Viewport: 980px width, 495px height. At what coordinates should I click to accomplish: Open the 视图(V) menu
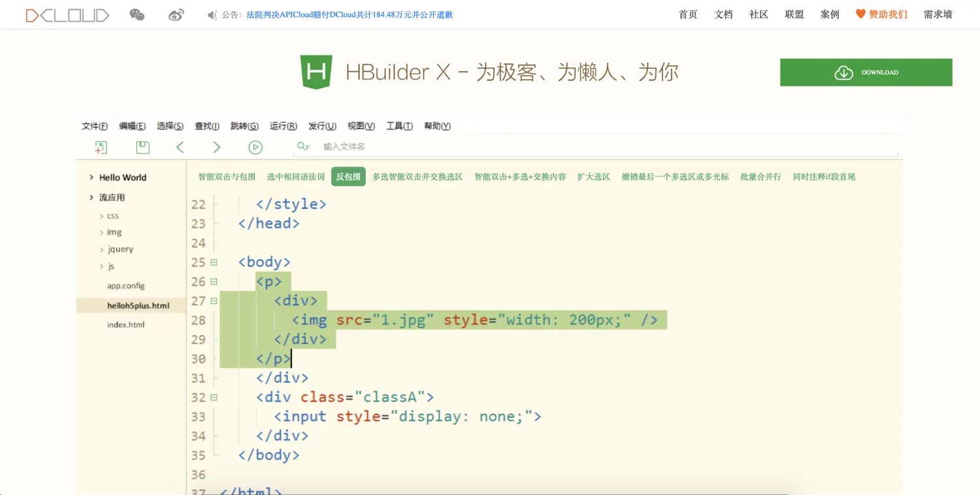coord(361,126)
